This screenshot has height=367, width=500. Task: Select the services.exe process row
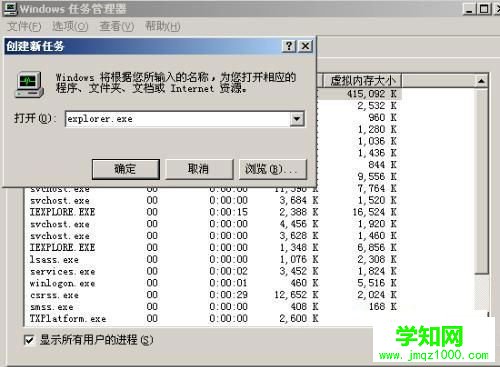(213, 271)
